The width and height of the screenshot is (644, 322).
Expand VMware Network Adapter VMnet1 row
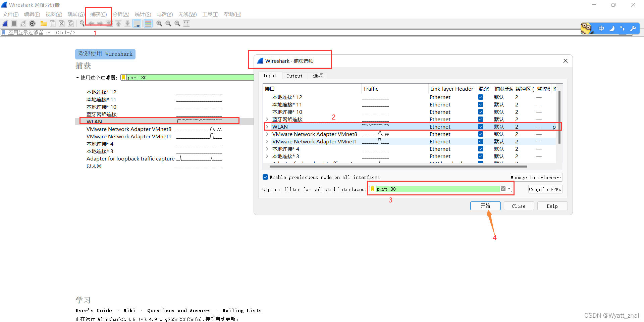[267, 141]
